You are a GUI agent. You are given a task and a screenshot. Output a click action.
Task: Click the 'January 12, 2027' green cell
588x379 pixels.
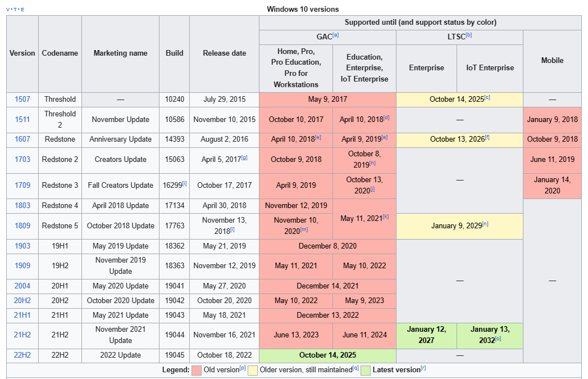[426, 335]
